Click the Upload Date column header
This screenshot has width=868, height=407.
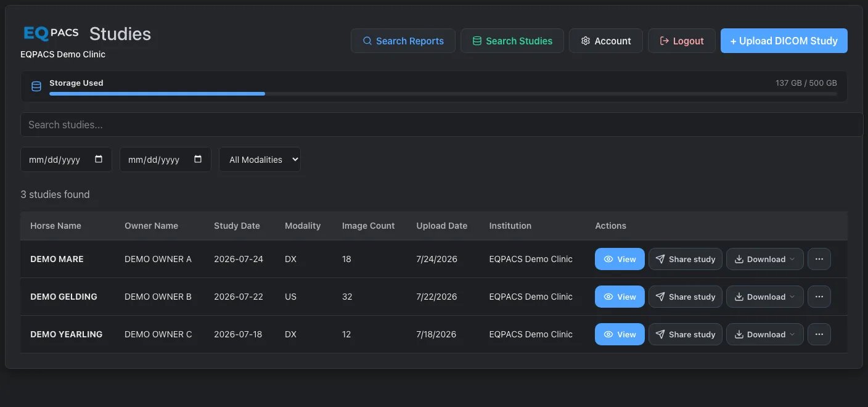click(441, 226)
